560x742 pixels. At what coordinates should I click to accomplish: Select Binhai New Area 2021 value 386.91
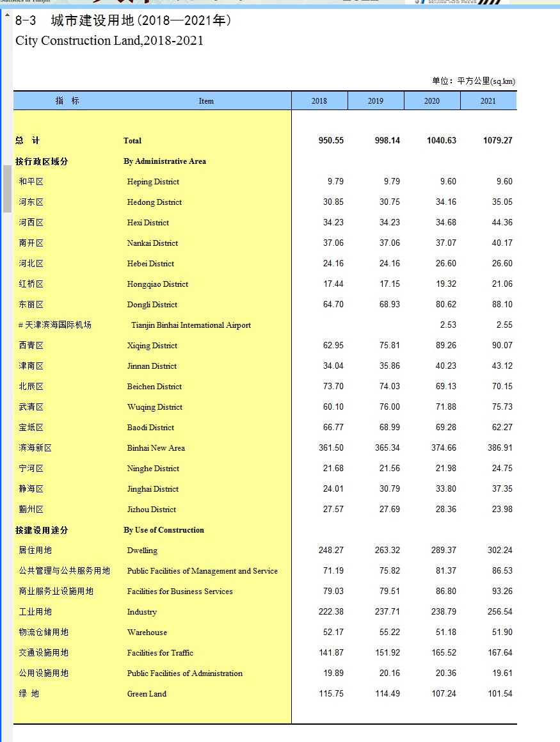click(500, 448)
